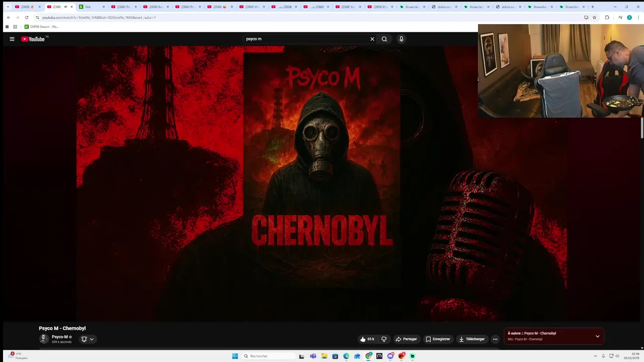Like the video with 65 k thumbs-up
Screen dimensions: 644x362
367,339
